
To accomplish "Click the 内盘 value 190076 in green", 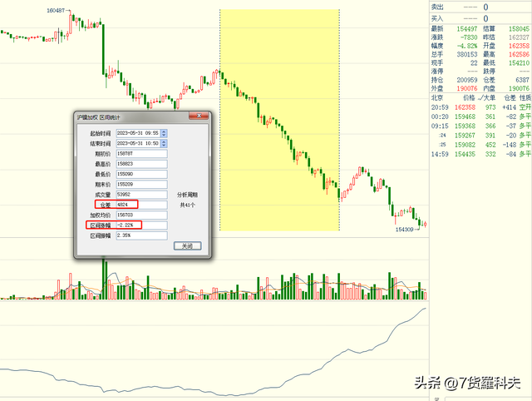I will click(519, 88).
